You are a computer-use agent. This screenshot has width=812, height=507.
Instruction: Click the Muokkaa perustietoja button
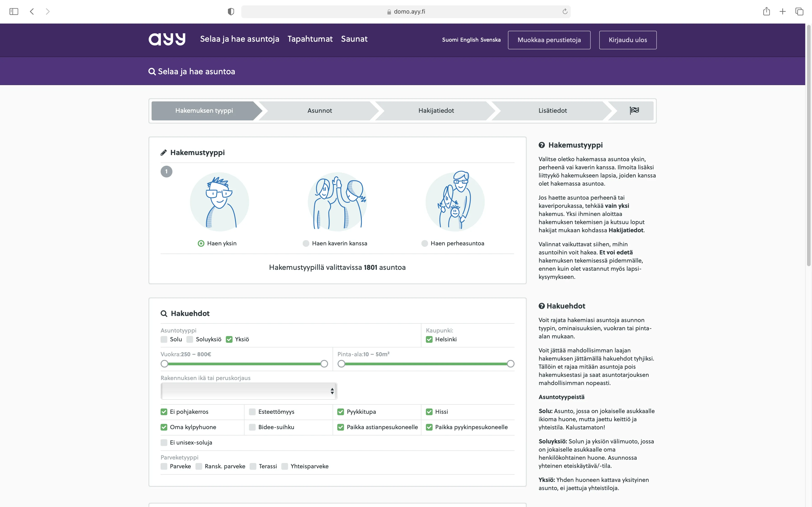point(549,40)
